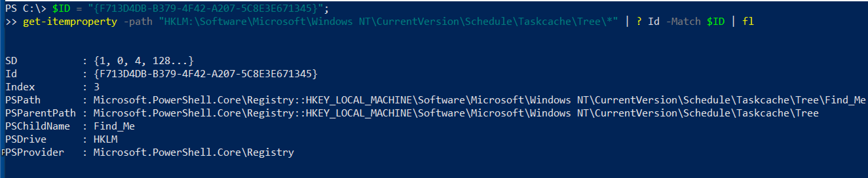Click the PSProvider value Microsoft.PowerShell.Core\Registry
868x178 pixels.
point(193,153)
